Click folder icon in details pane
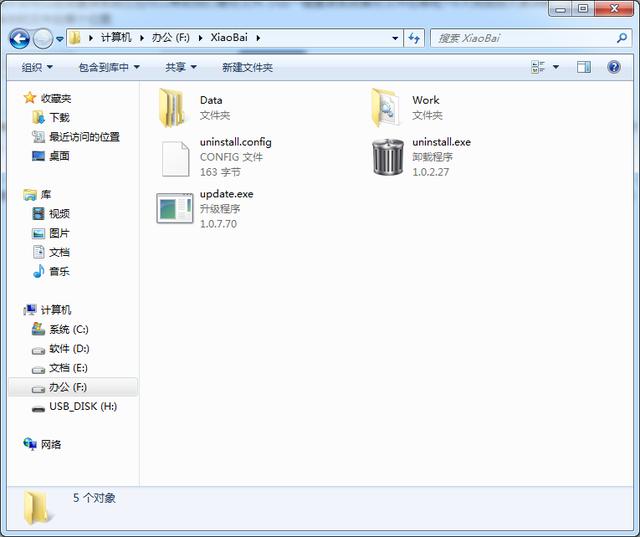This screenshot has width=640, height=537. tap(38, 508)
